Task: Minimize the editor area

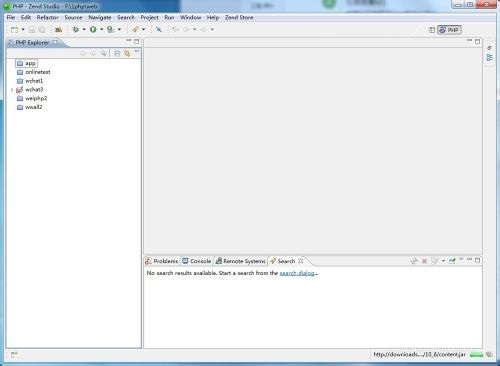Action: (x=469, y=41)
